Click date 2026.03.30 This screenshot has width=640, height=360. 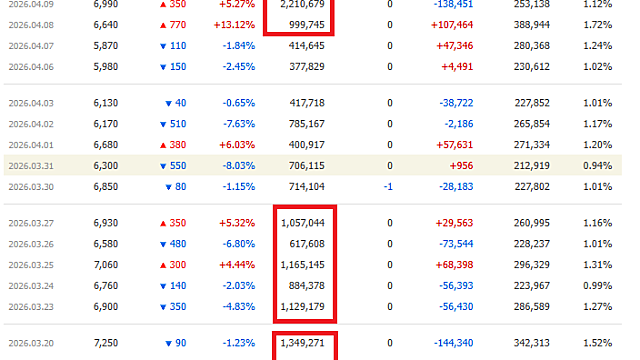tap(31, 187)
